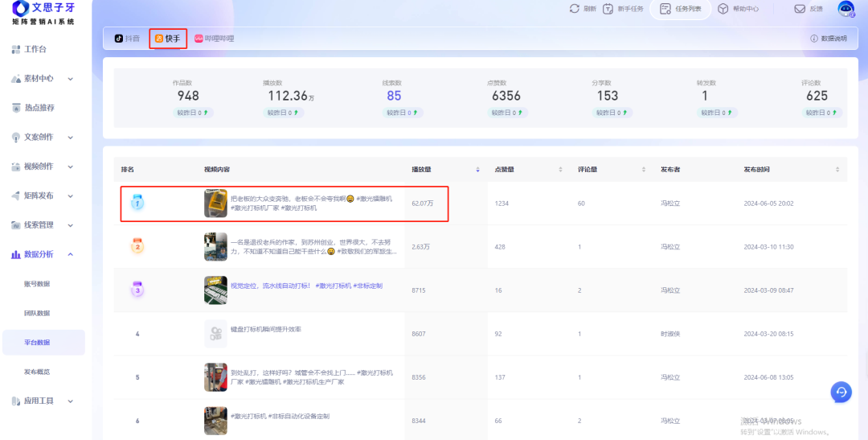Switch to the 抖音 tab
This screenshot has width=868, height=440.
[127, 39]
